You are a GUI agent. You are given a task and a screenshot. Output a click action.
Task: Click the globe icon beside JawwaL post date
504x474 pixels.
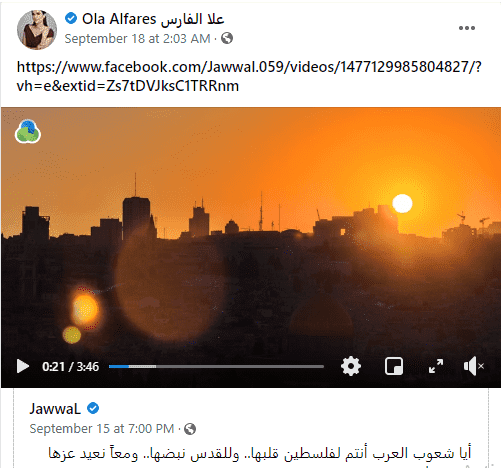[x=191, y=430]
